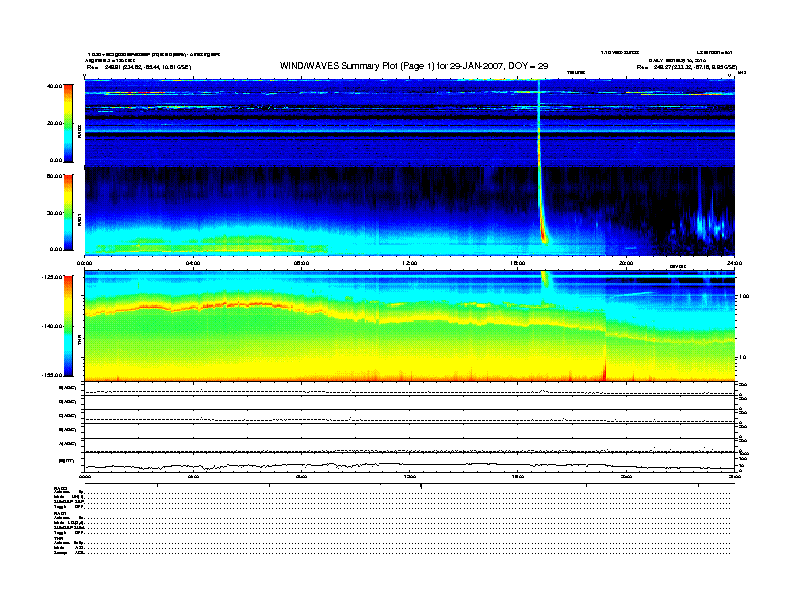Click the 20.00 label on RAD2 scale
Screen dimensions: 792x612
[x=54, y=123]
